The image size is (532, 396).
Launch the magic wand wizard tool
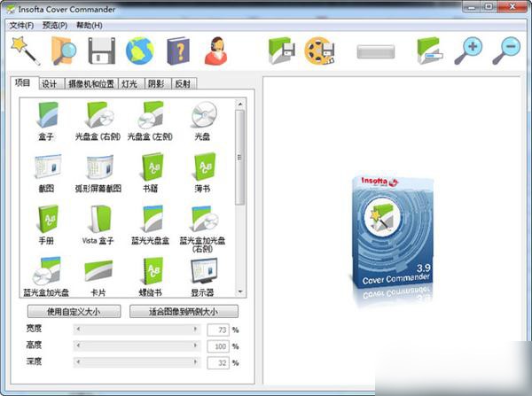pyautogui.click(x=26, y=50)
